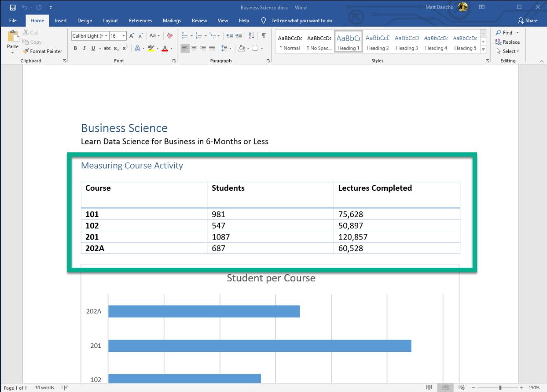This screenshot has width=547, height=392.
Task: Decrease the paragraph indent
Action: point(229,36)
